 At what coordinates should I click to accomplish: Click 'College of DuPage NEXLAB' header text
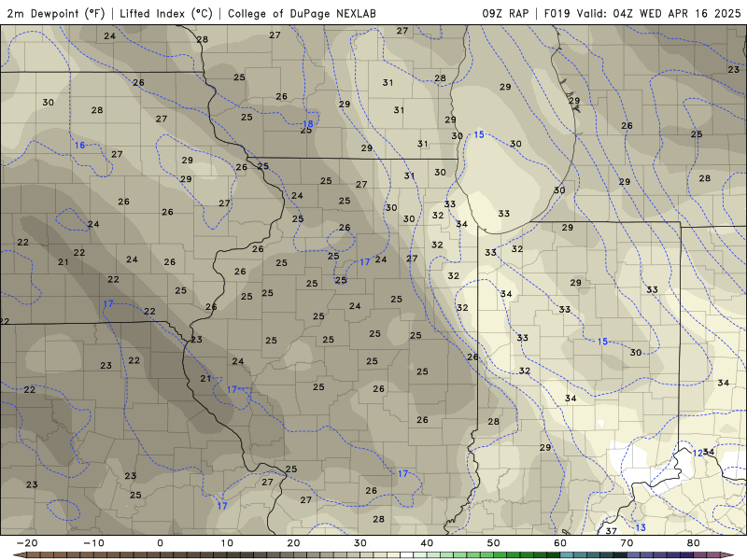coord(302,13)
